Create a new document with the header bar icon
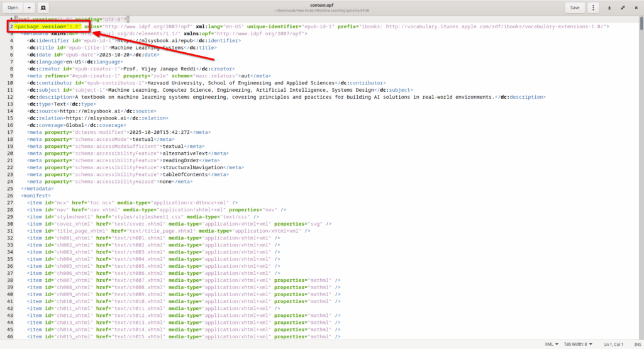 43,8
